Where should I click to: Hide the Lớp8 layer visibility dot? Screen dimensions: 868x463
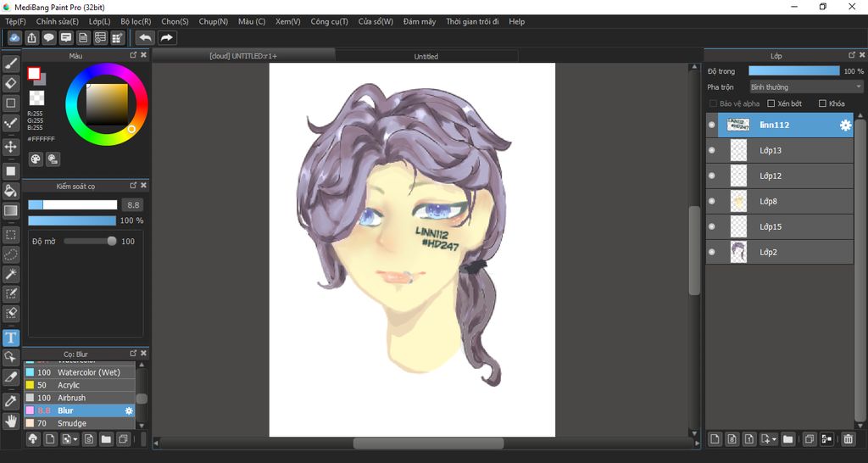[x=712, y=201]
